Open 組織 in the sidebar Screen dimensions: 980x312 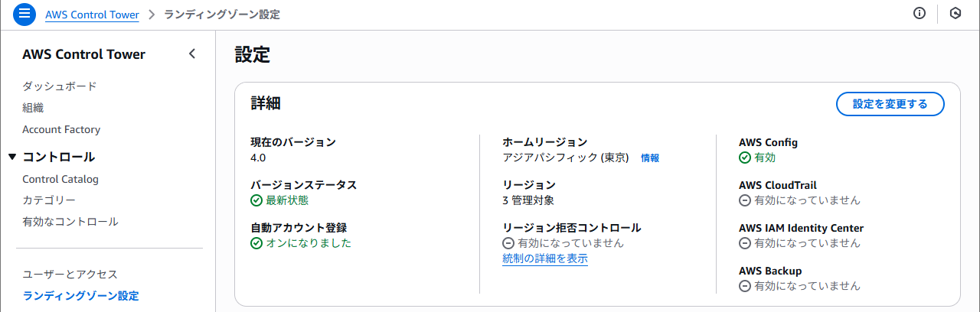[x=33, y=108]
